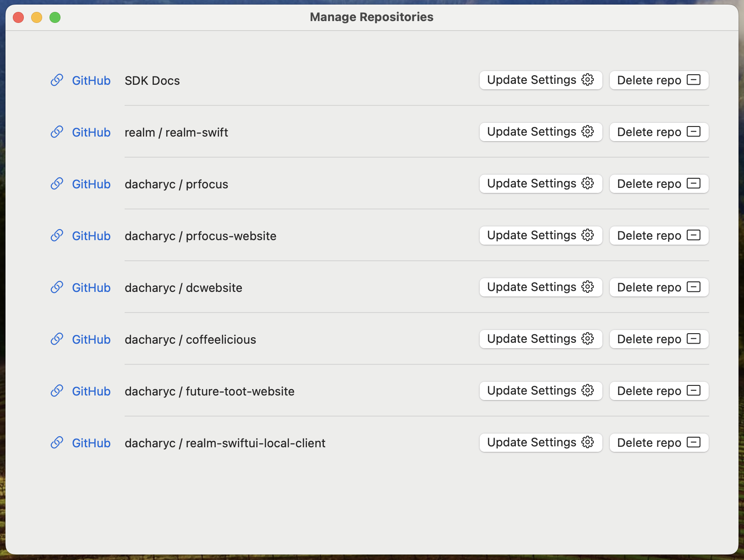
Task: Click the link icon beside dacharyc / realm-swiftui-local-client
Action: click(x=57, y=443)
